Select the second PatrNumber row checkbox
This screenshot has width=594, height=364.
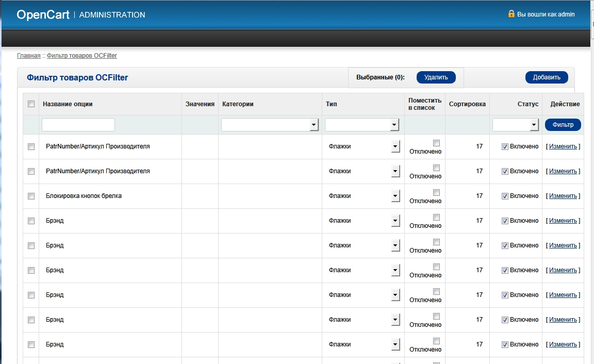tap(31, 172)
